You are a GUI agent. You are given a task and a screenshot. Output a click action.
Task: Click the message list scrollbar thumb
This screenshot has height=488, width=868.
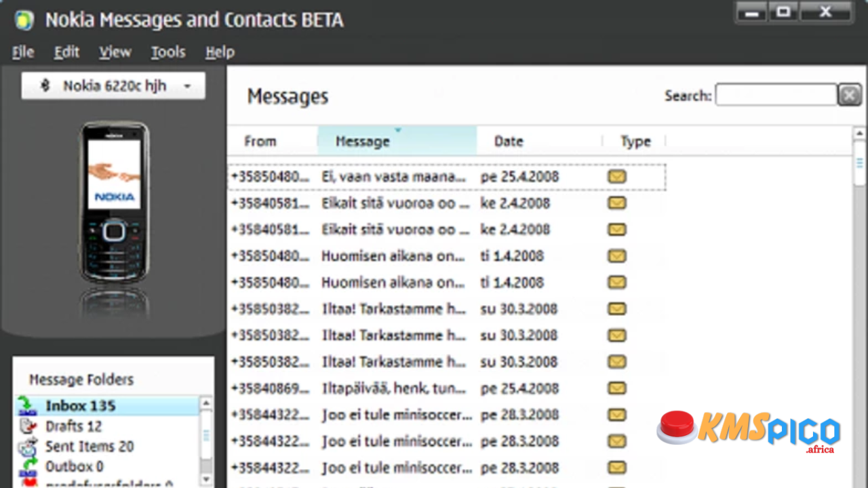(x=860, y=163)
